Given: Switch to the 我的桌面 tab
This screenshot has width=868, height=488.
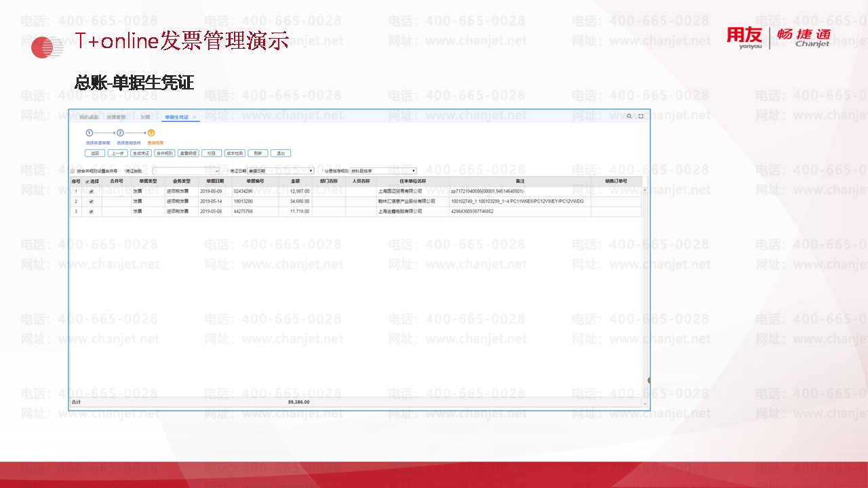Looking at the screenshot, I should (89, 117).
